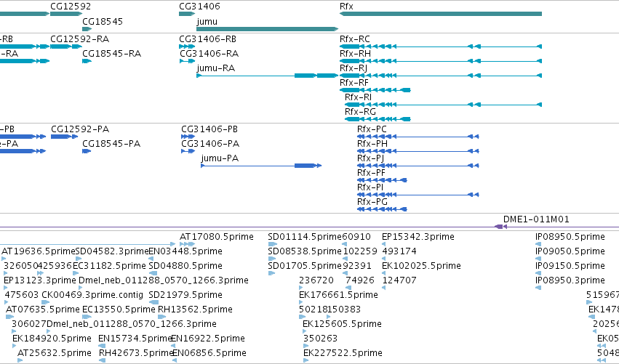Open transcript CG31406-RA
Image resolution: width=619 pixels, height=364 pixels.
tap(209, 54)
